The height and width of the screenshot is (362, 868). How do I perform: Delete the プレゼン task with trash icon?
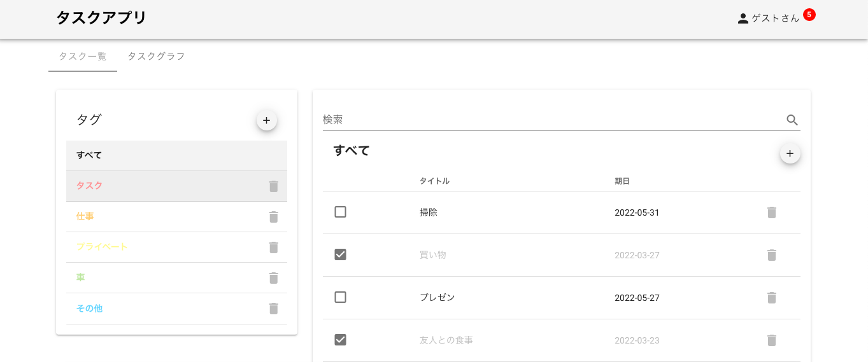[x=772, y=298]
